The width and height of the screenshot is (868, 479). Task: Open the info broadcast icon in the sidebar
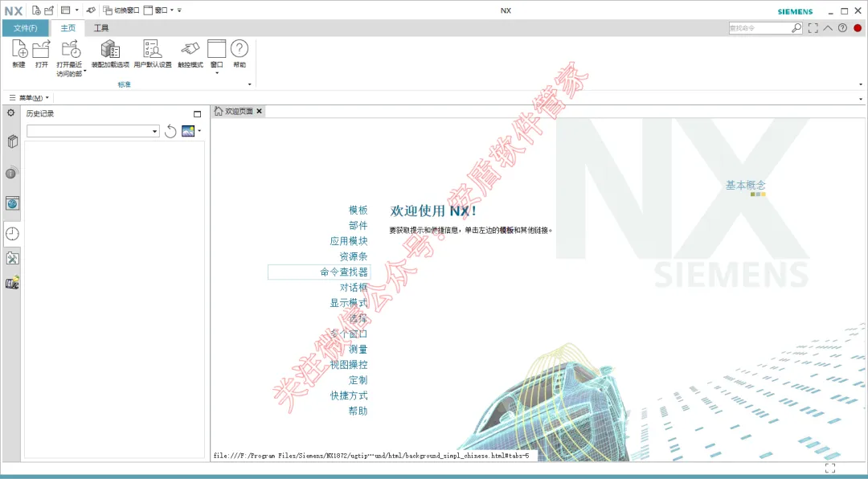point(12,173)
